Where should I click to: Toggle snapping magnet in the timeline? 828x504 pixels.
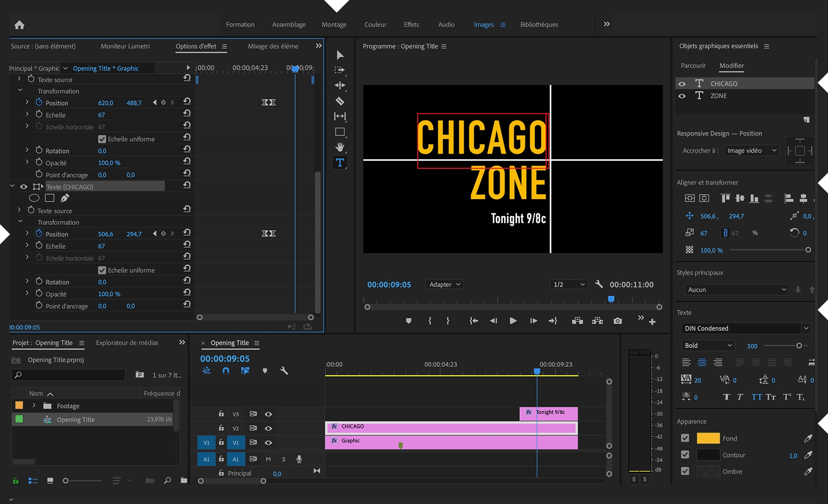(226, 371)
